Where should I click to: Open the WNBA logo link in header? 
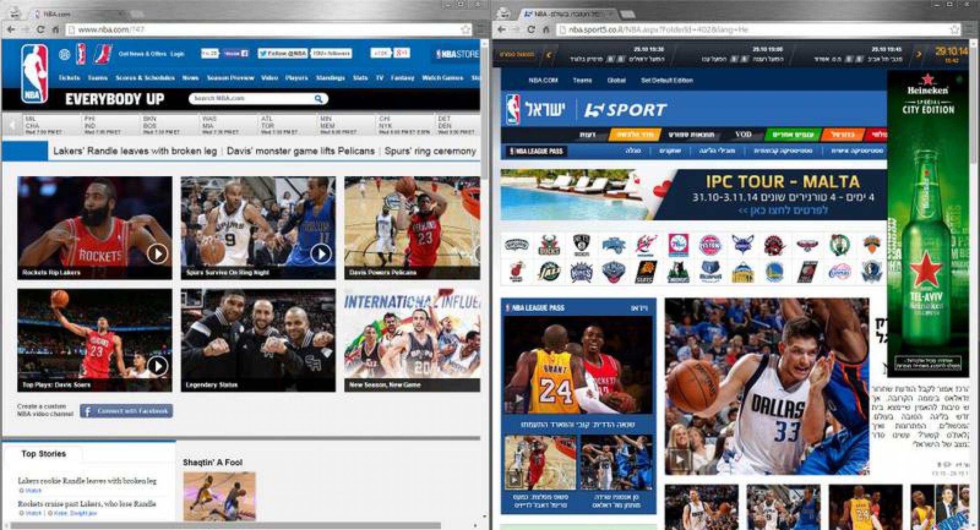(x=81, y=54)
